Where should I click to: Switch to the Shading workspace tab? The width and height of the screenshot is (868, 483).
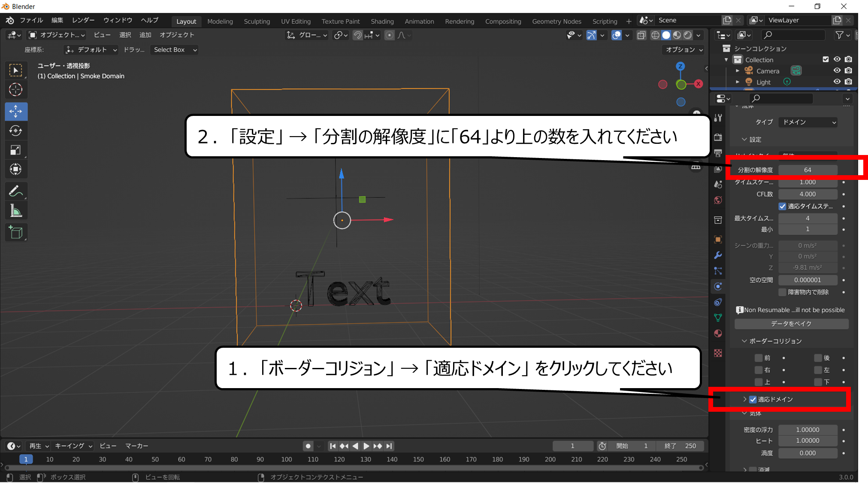pyautogui.click(x=382, y=21)
